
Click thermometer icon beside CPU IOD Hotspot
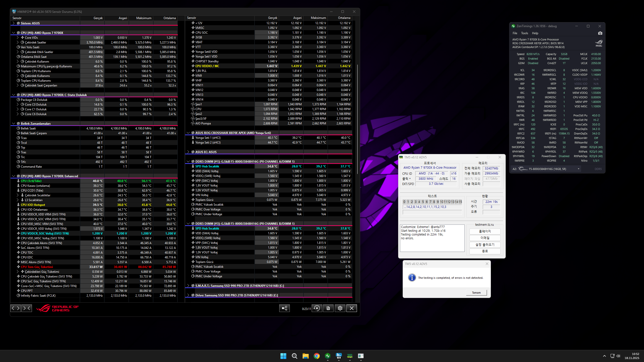[x=18, y=205]
